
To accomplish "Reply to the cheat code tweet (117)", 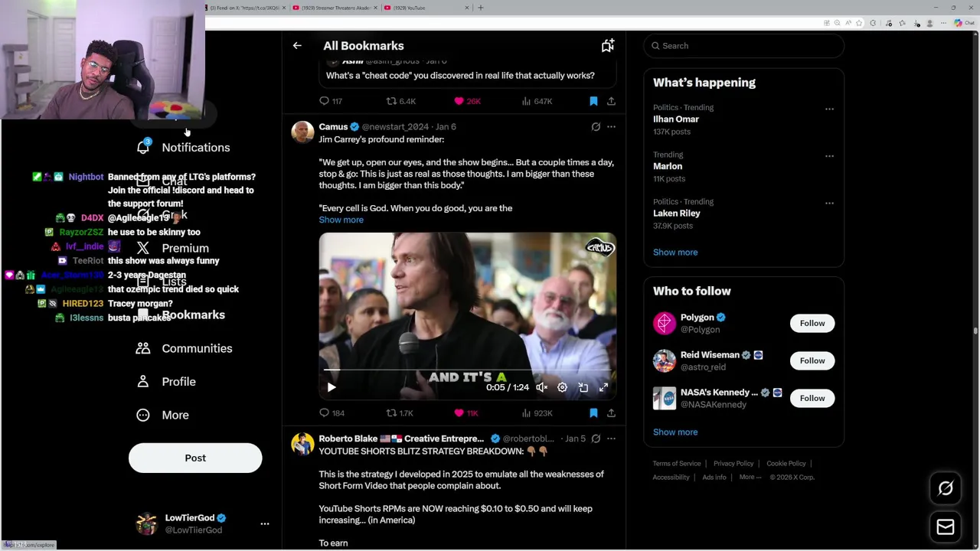I will 331,101.
